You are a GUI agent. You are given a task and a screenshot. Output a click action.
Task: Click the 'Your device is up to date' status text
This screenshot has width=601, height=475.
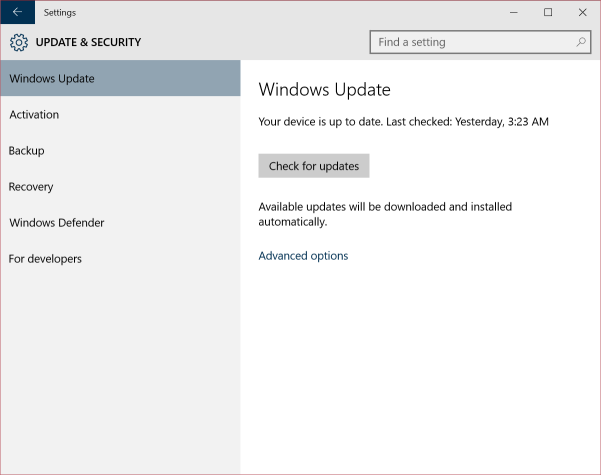coord(403,122)
